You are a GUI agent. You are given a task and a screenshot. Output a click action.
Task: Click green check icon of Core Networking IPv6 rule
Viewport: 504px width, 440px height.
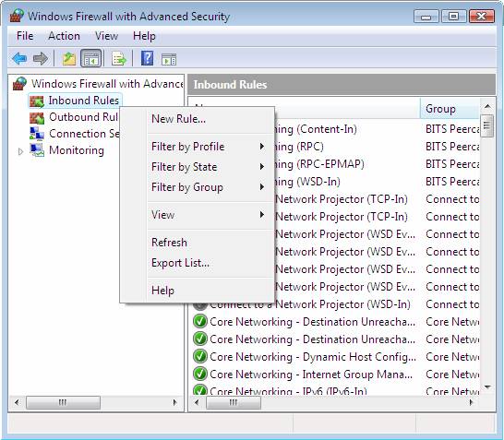[200, 390]
